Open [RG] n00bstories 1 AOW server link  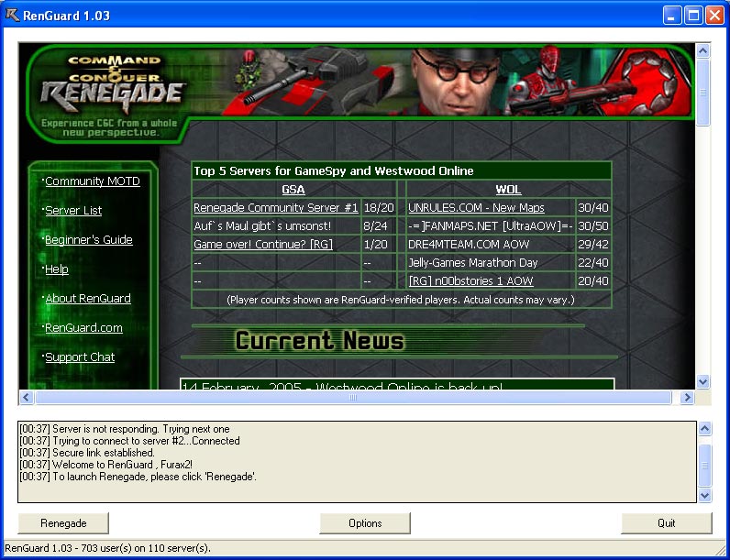(470, 281)
